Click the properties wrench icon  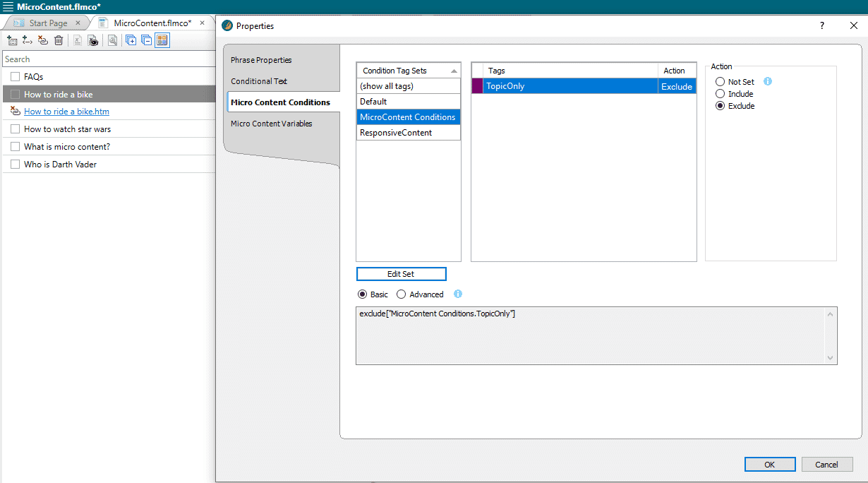(112, 40)
